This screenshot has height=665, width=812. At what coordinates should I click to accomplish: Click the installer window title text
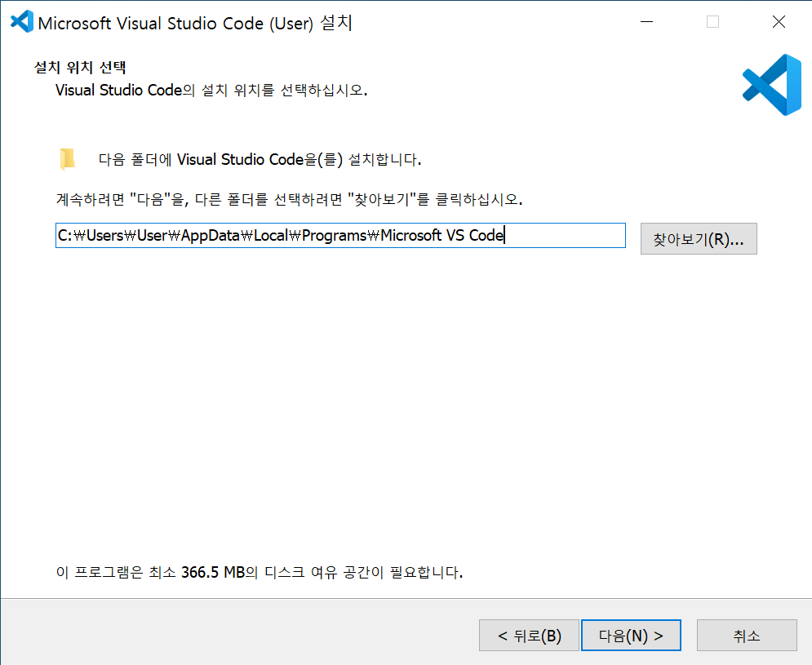click(195, 24)
